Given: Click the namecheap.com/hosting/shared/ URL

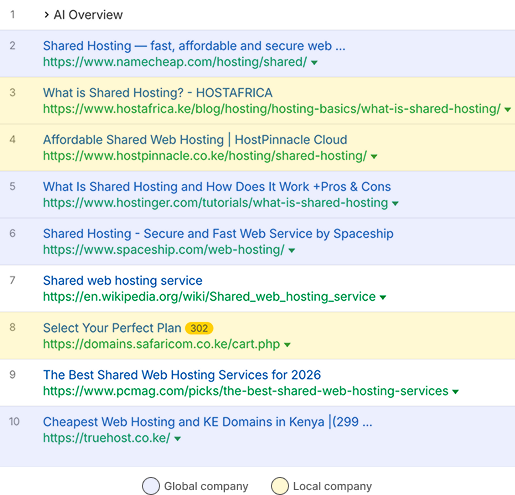Looking at the screenshot, I should (175, 62).
